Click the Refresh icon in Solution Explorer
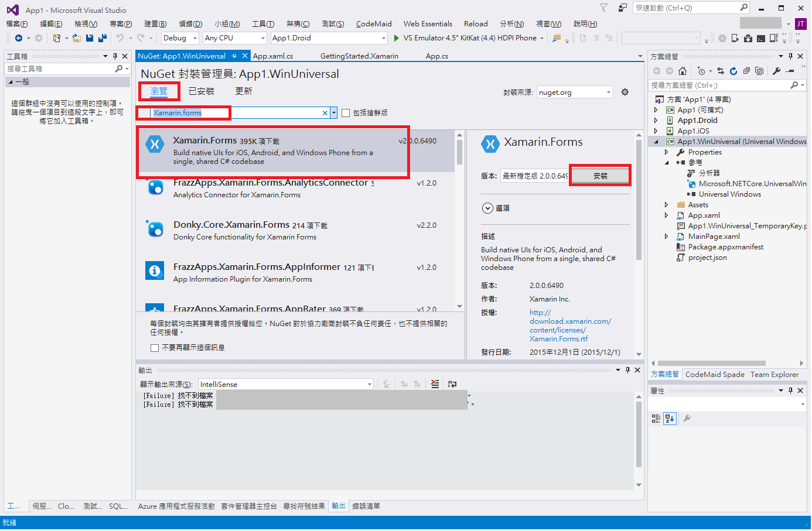The height and width of the screenshot is (531, 812). [733, 71]
